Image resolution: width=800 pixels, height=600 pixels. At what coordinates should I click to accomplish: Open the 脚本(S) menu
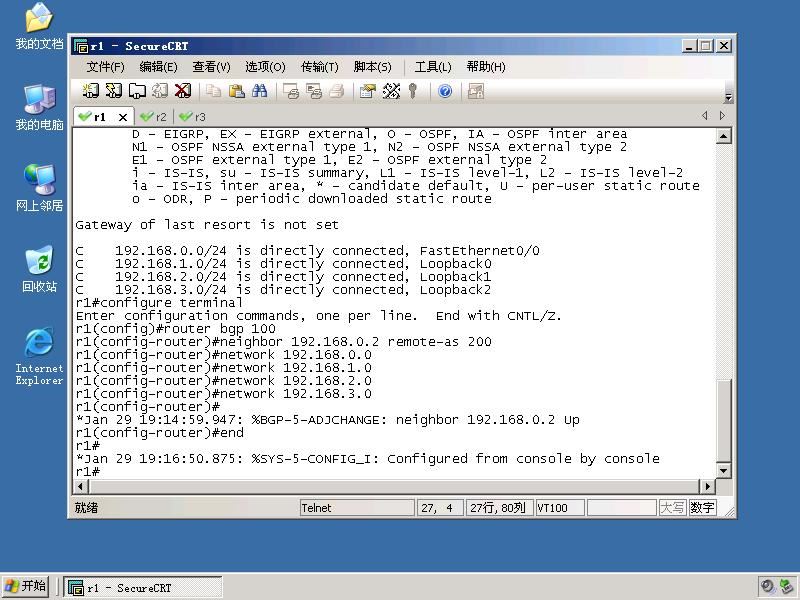(372, 67)
